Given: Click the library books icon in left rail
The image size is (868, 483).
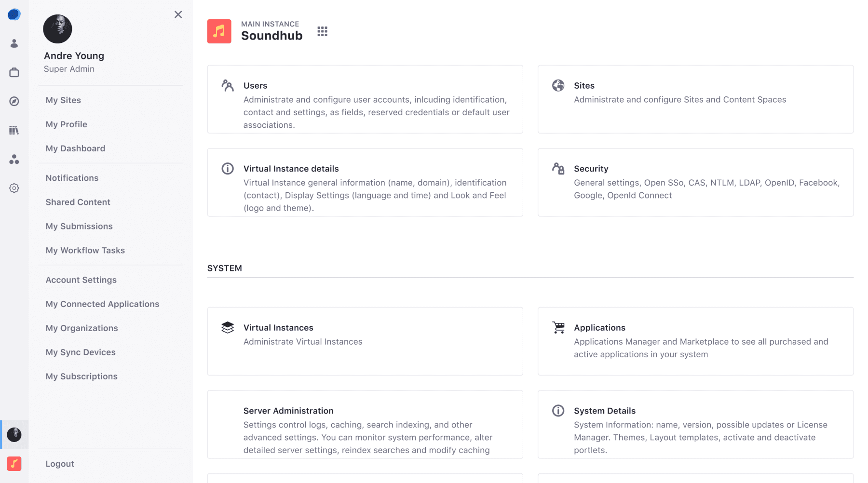Looking at the screenshot, I should pos(14,130).
